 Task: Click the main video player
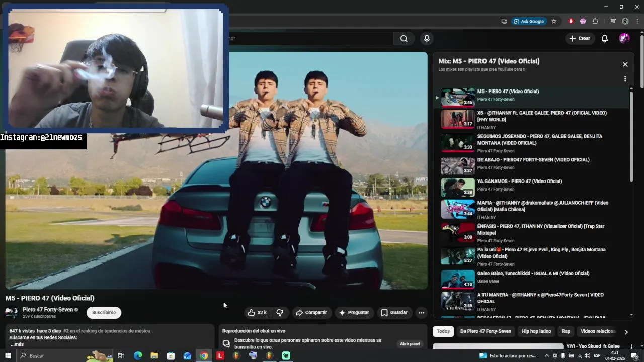[x=216, y=170]
